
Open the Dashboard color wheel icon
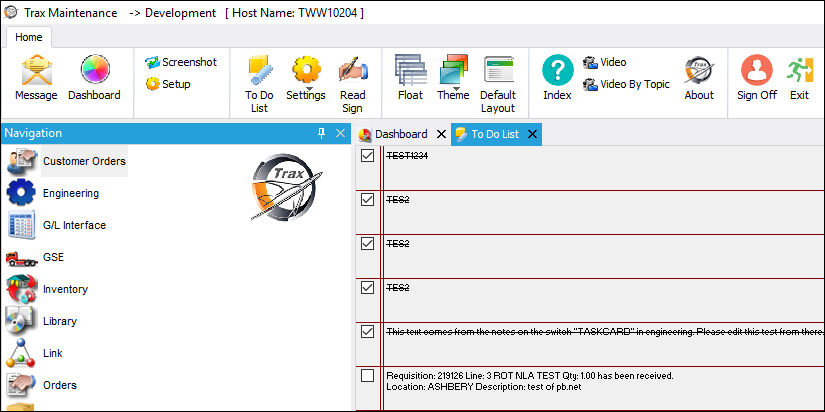(x=95, y=69)
